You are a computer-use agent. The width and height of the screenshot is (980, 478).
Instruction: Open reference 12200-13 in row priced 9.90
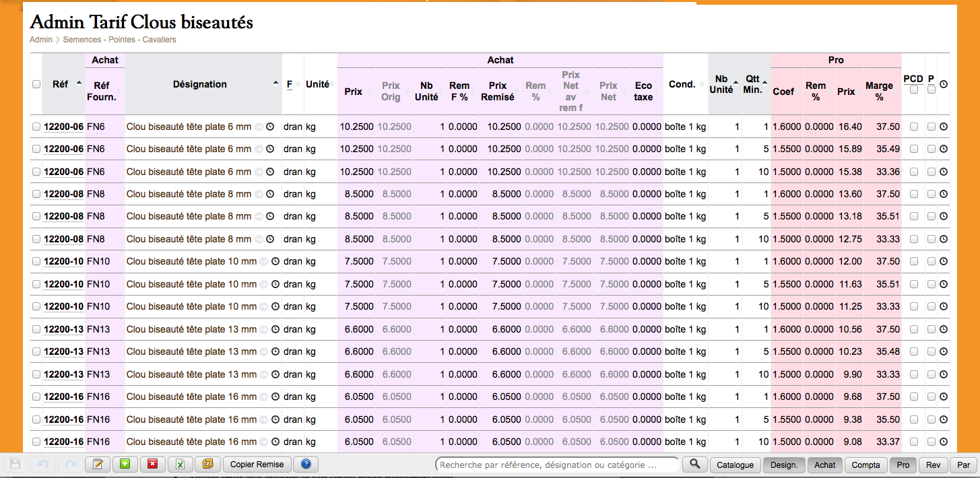(64, 374)
